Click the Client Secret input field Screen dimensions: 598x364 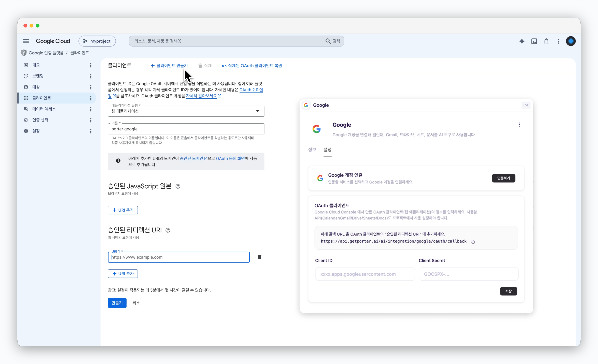click(468, 274)
